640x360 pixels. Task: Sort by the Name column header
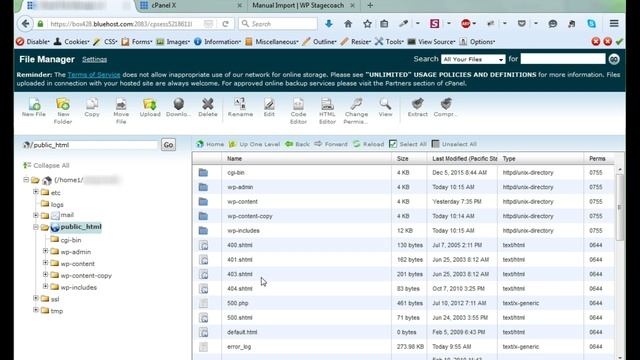306,158
